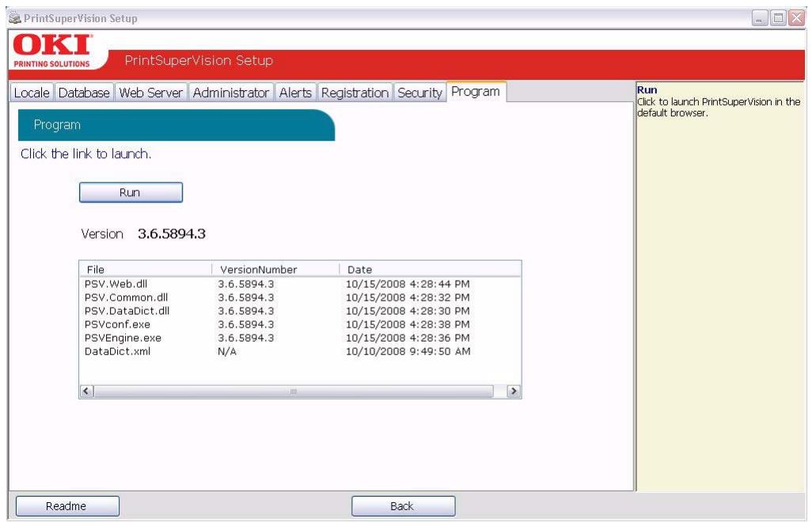
Task: Select the DataDict.xml row
Action: click(x=300, y=350)
